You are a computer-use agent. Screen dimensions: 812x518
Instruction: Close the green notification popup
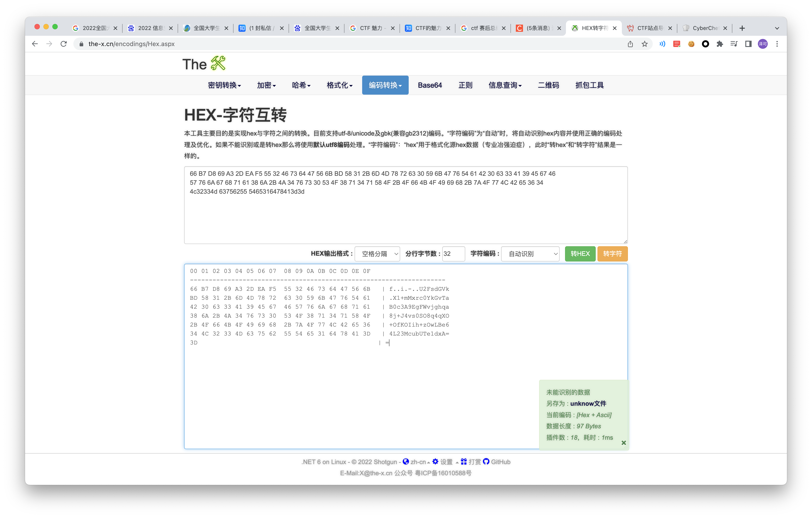tap(623, 443)
